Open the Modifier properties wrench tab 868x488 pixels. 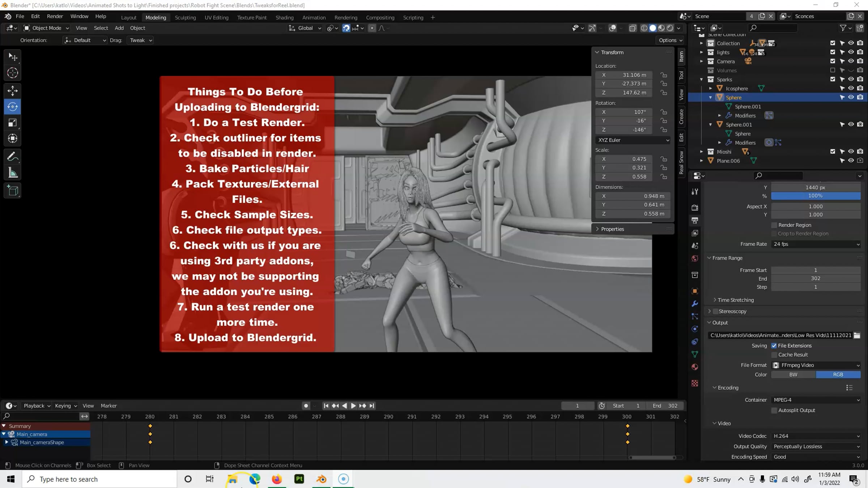[695, 304]
